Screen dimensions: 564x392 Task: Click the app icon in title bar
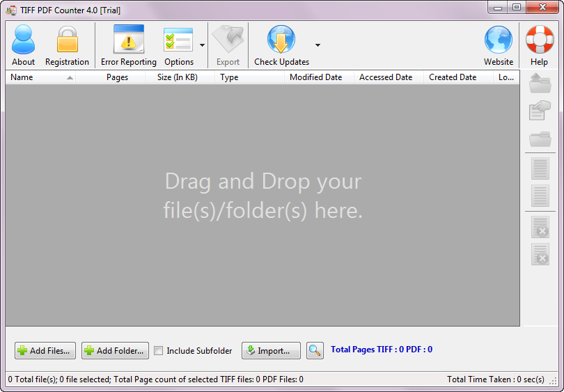click(12, 10)
